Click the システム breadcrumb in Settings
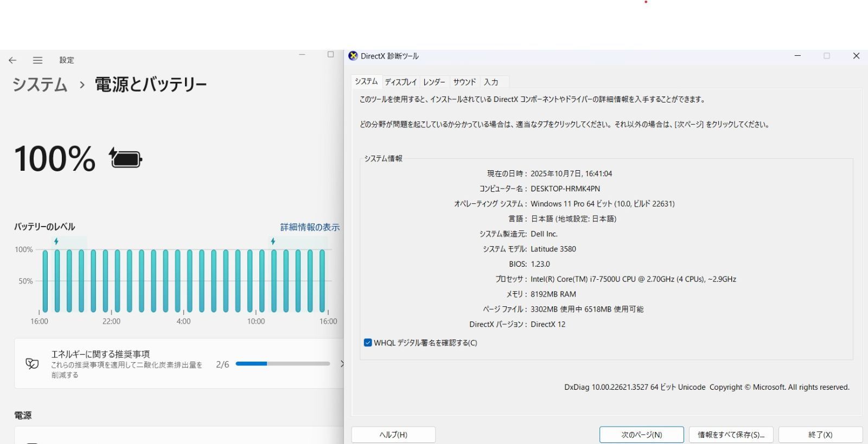Viewport: 868px width, 444px height. pos(40,85)
